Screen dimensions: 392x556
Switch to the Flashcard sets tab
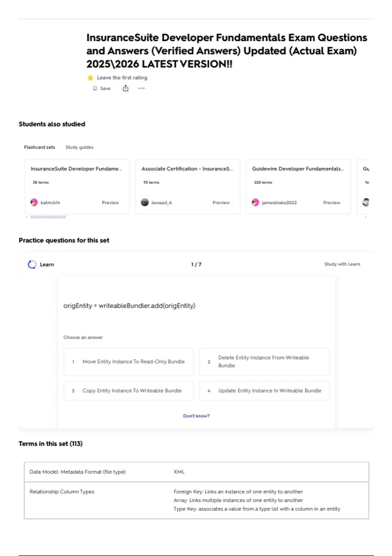(x=40, y=147)
